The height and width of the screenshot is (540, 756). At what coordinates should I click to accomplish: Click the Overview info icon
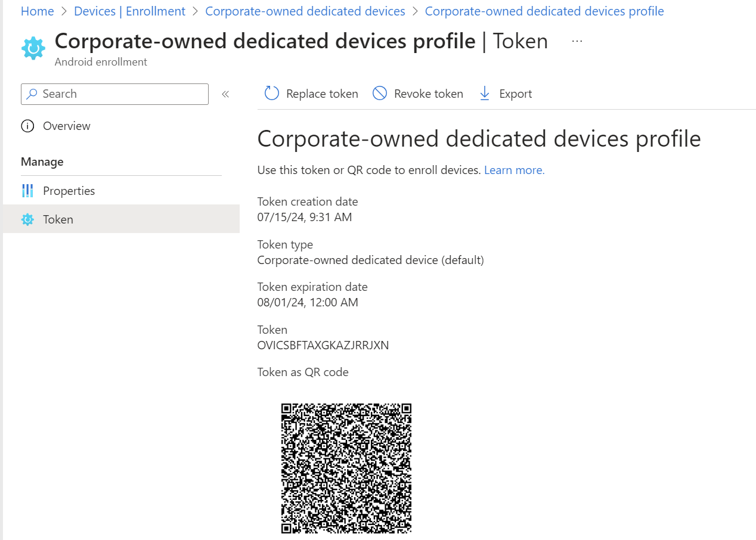[27, 126]
